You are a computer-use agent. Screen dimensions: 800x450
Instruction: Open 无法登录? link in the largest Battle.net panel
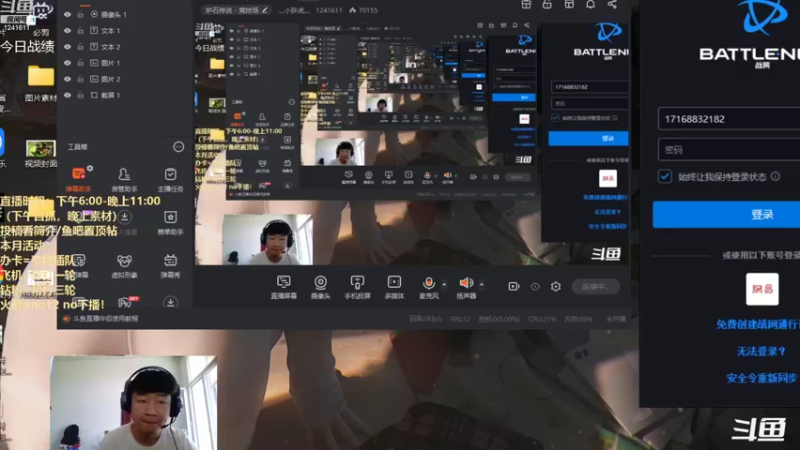(761, 352)
